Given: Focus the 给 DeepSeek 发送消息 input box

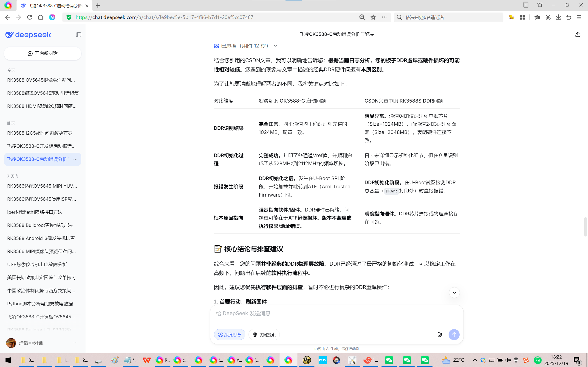Looking at the screenshot, I should click(336, 313).
